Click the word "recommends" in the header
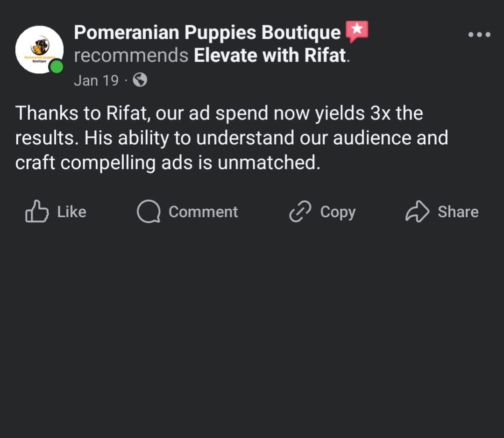This screenshot has width=504, height=438. click(x=131, y=56)
